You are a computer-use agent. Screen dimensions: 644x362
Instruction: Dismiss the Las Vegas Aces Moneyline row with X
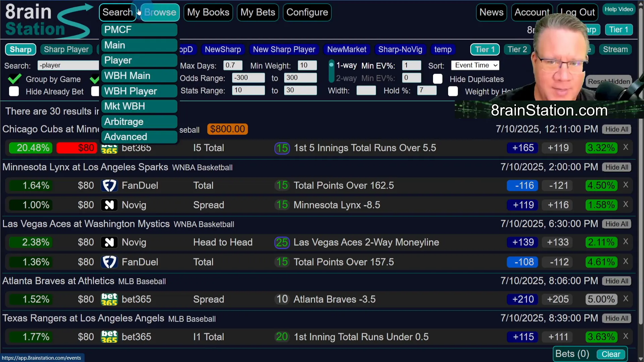[x=626, y=242]
